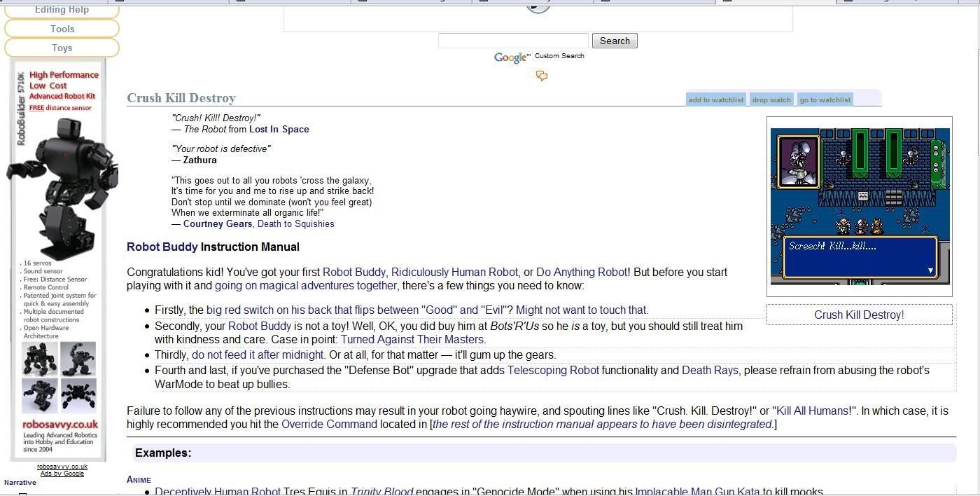This screenshot has height=496, width=980.
Task: Follow the Courtney Gears link
Action: pos(217,224)
